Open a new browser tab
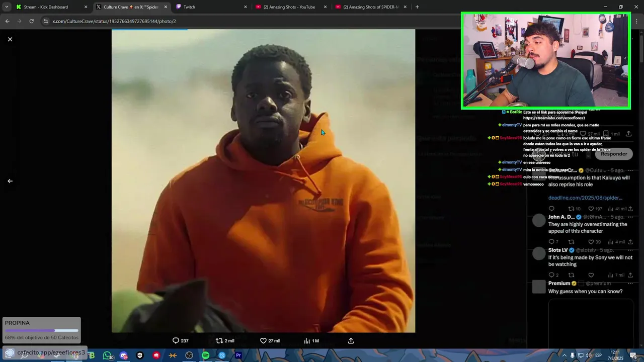 (x=417, y=7)
